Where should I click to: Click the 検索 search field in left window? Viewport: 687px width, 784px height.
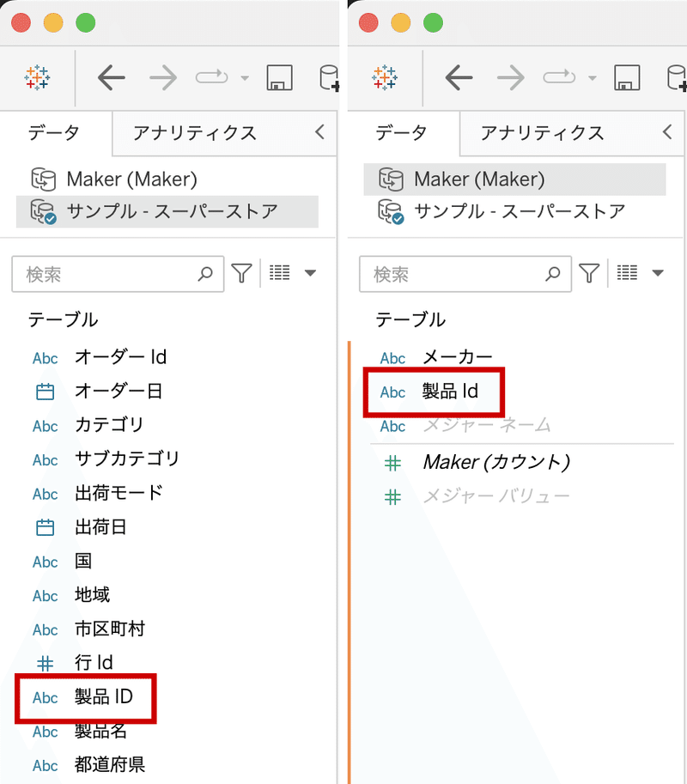(118, 274)
